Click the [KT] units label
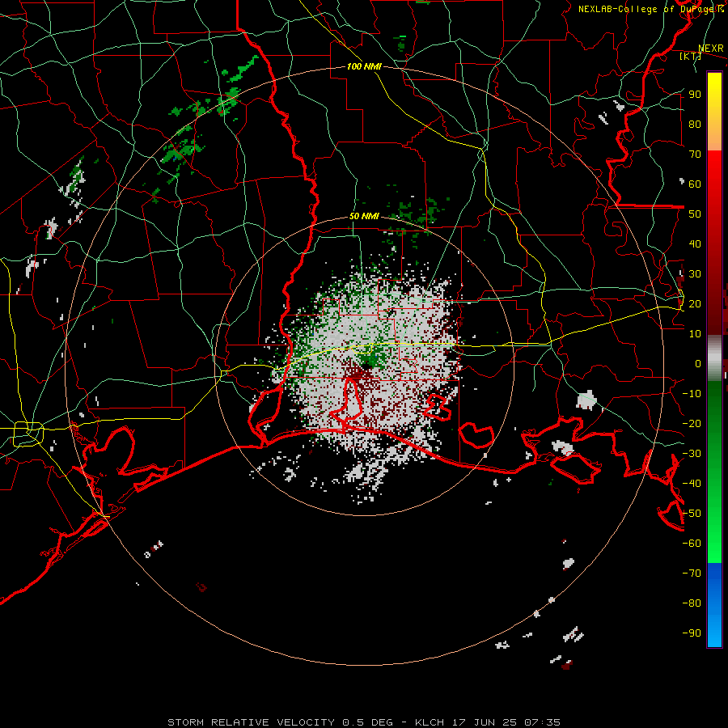This screenshot has height=728, width=728. (x=690, y=56)
